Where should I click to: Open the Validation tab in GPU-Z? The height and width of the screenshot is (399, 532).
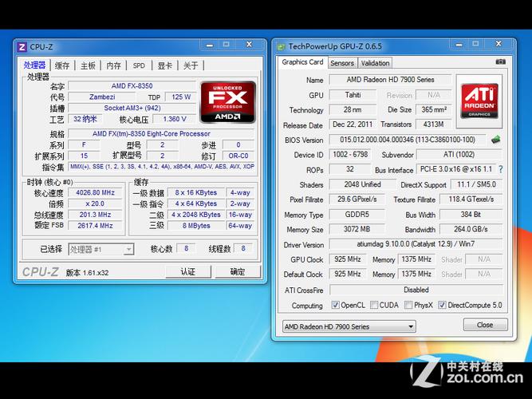[375, 63]
